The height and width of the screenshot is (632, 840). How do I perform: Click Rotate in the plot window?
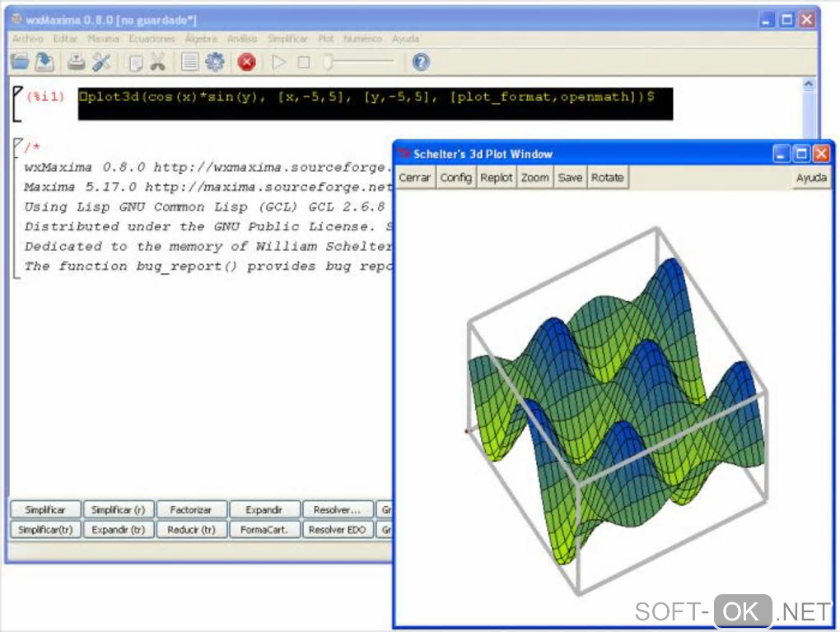[x=608, y=178]
